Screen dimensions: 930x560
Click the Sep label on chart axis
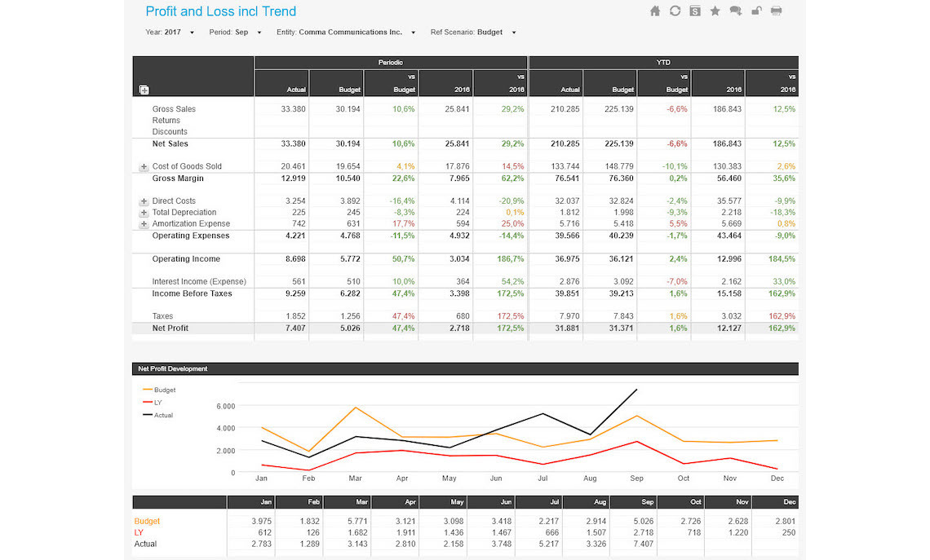coord(636,478)
